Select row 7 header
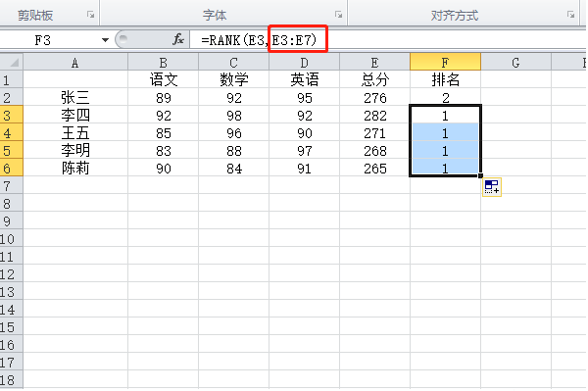Screen dimensions: 588x391 pyautogui.click(x=12, y=185)
